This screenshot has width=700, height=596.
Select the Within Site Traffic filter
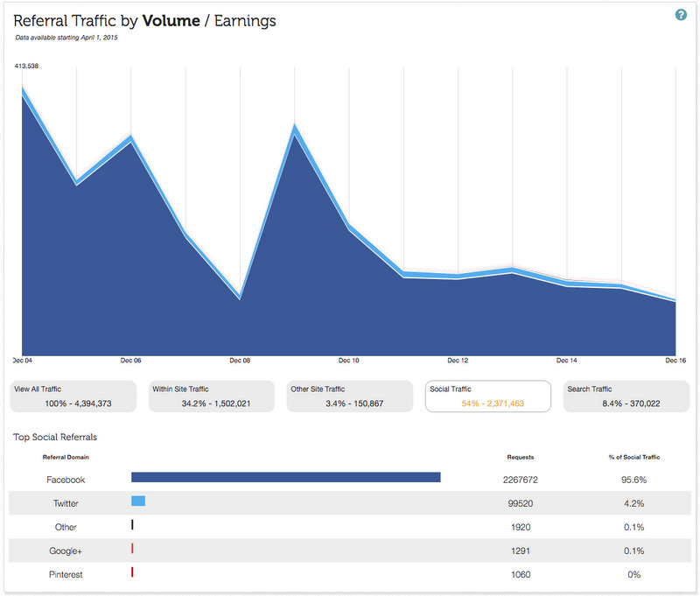212,396
